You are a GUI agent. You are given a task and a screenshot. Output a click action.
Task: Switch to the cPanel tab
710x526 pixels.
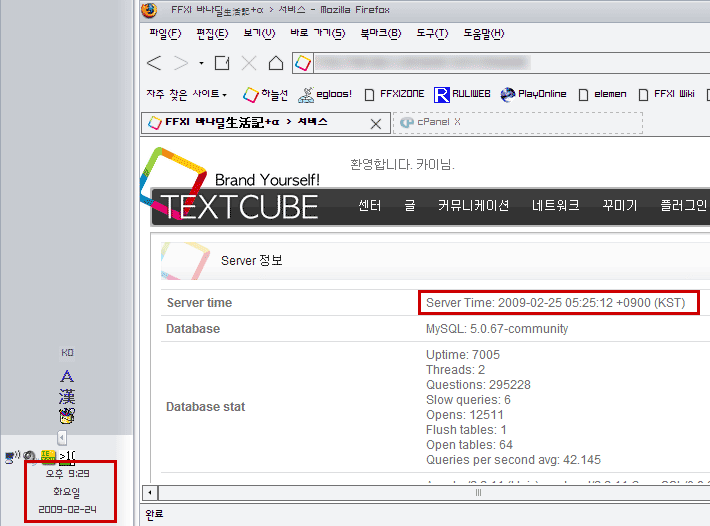[517, 122]
